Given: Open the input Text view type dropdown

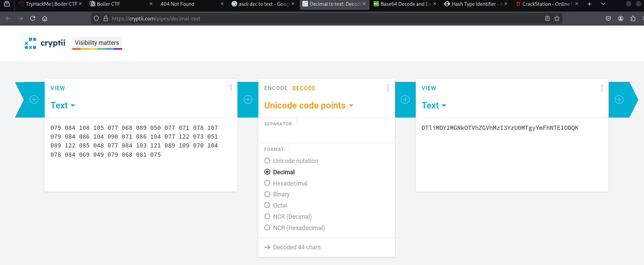Looking at the screenshot, I should click(x=63, y=106).
